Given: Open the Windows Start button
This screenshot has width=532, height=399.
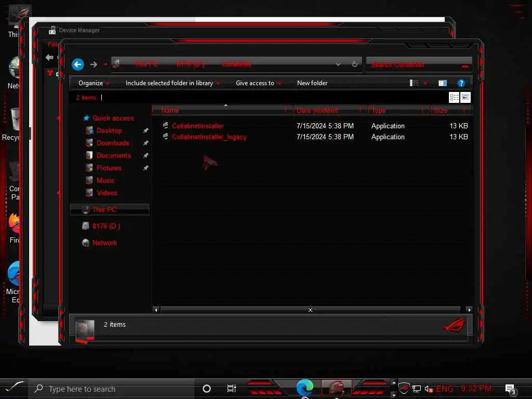Looking at the screenshot, I should (x=14, y=387).
